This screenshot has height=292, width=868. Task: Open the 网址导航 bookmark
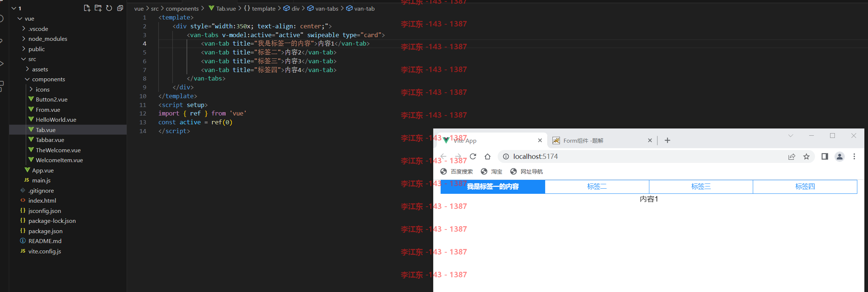[526, 171]
